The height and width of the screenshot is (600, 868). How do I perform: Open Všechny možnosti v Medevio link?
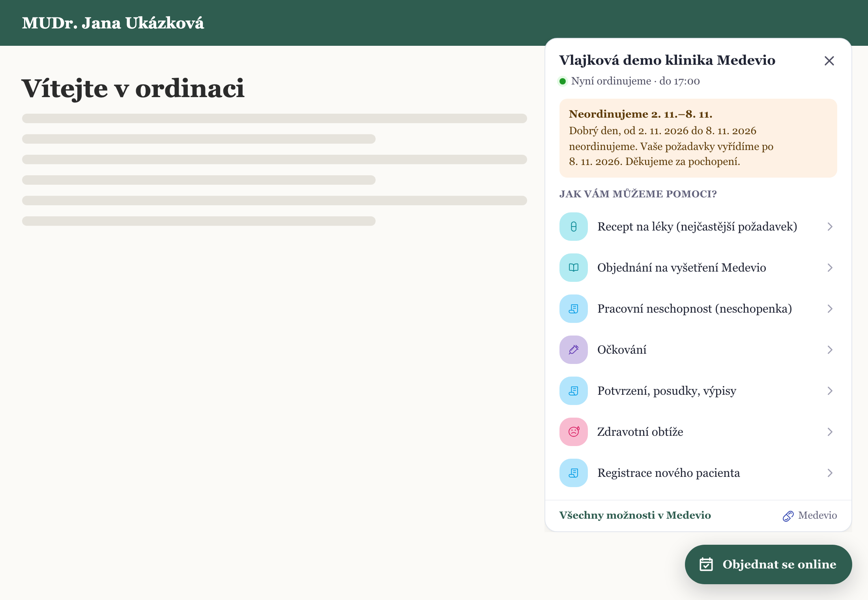click(635, 516)
